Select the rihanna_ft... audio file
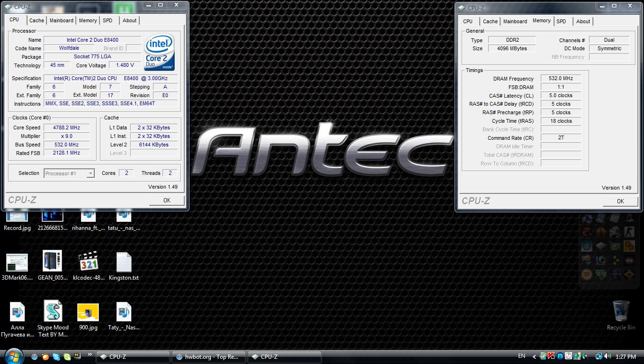Screen dimensions: 644x364 [89, 220]
